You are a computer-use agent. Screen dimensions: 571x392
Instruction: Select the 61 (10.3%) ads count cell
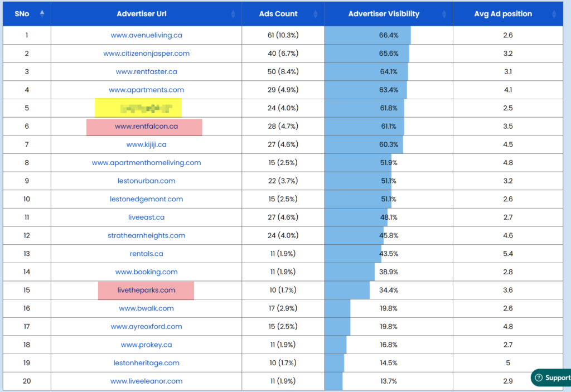(283, 35)
